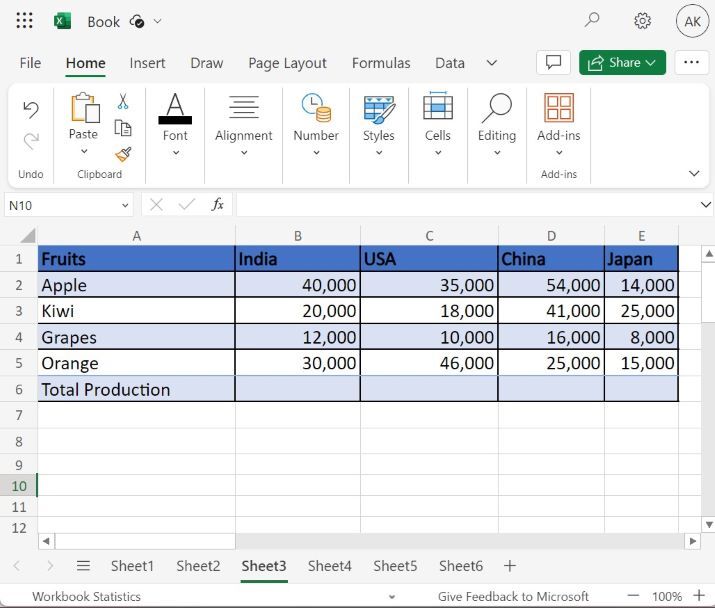Expand the formula bar chevron
The image size is (715, 608).
[705, 205]
